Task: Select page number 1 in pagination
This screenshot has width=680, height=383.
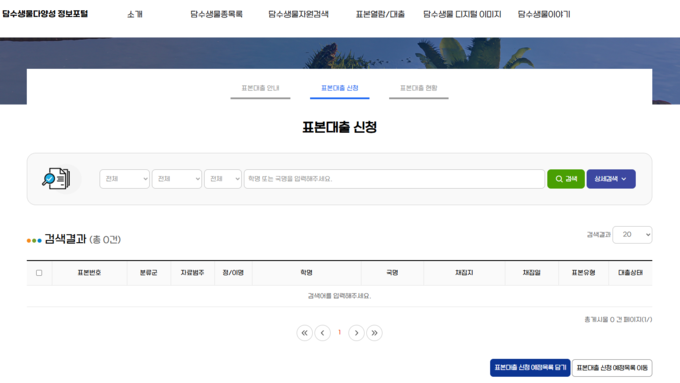Action: [340, 332]
